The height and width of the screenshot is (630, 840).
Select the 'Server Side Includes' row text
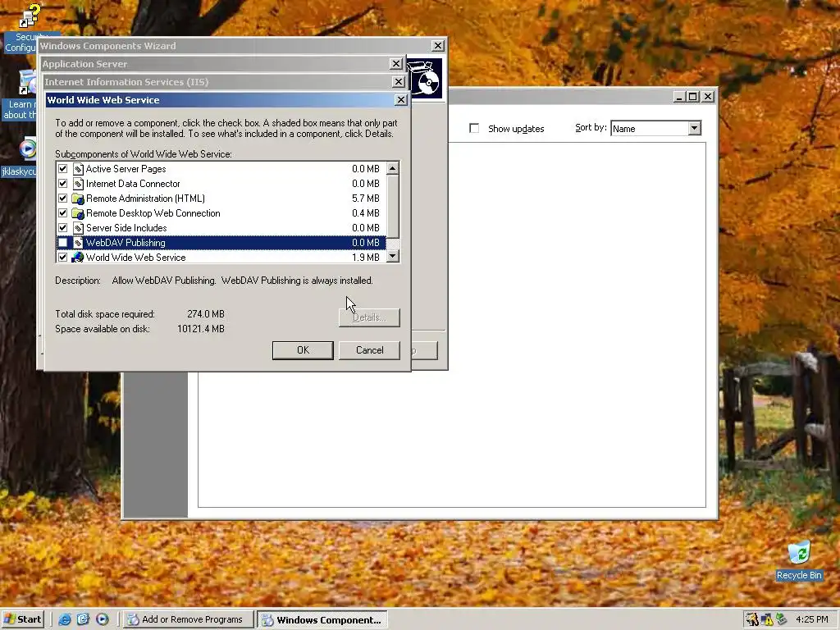coord(126,228)
